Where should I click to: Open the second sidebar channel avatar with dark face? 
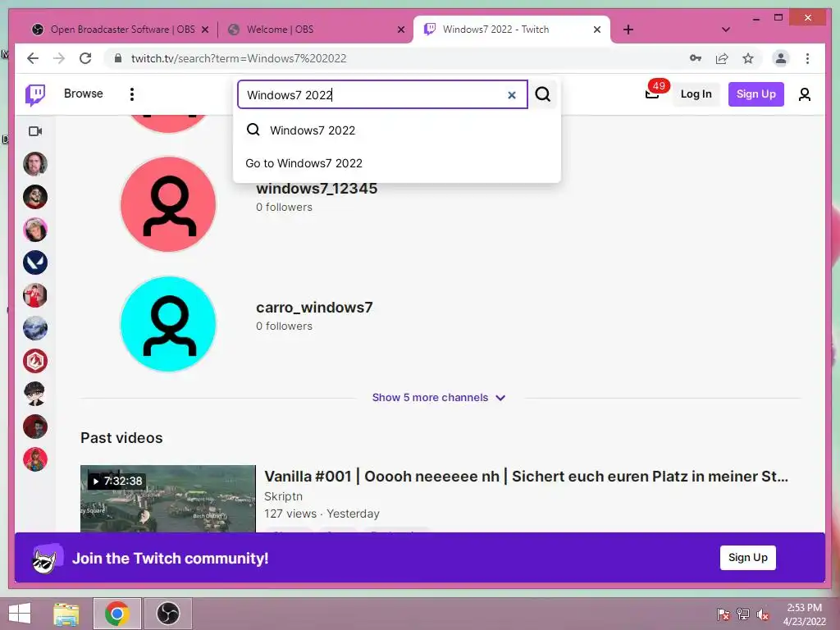click(35, 197)
